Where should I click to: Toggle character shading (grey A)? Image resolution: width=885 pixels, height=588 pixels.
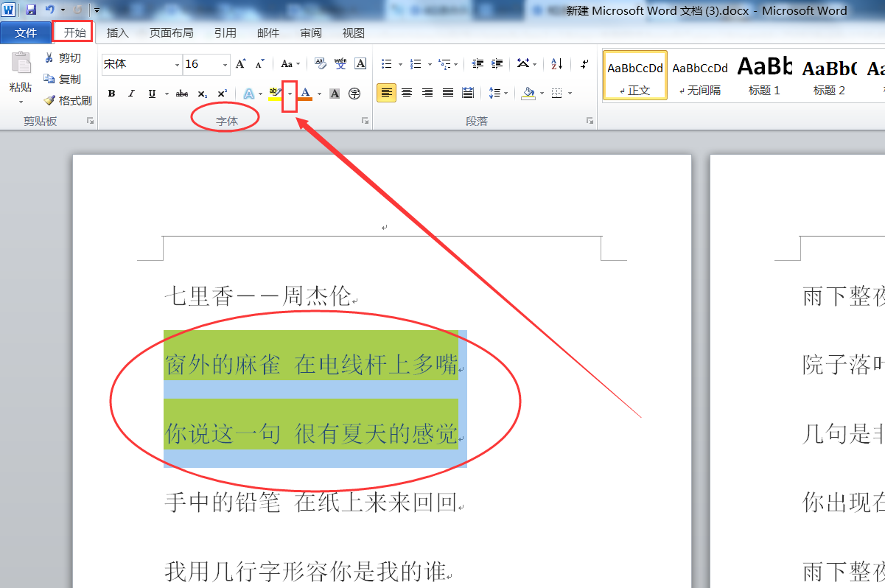pyautogui.click(x=335, y=94)
